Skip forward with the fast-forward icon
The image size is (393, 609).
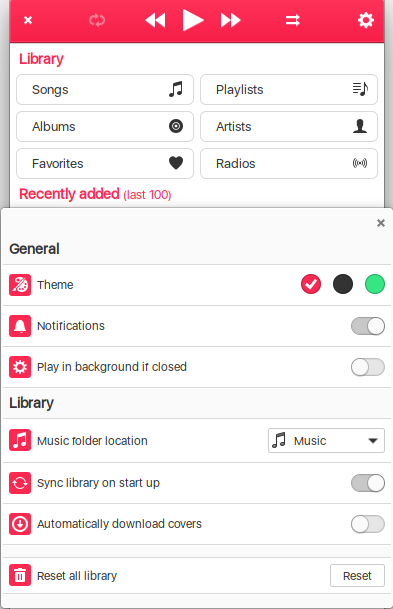tap(231, 20)
